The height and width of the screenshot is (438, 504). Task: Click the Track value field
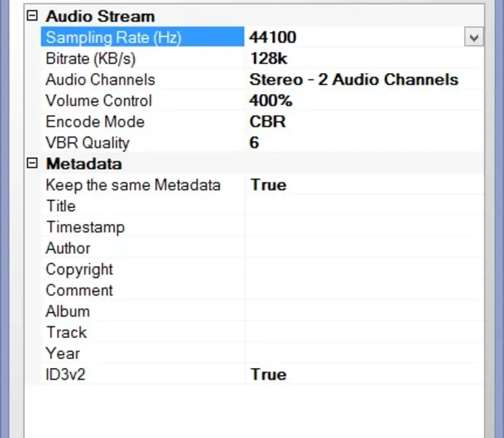pos(363,333)
